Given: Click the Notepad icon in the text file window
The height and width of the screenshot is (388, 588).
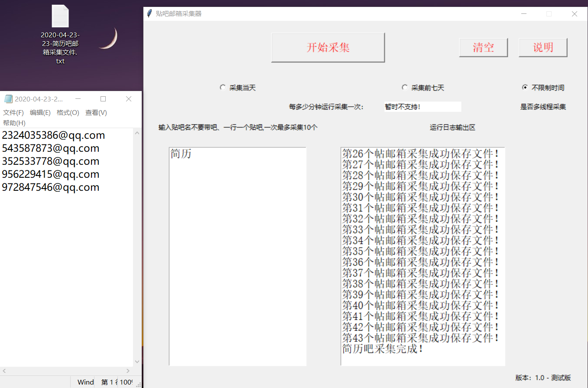Looking at the screenshot, I should tap(8, 99).
